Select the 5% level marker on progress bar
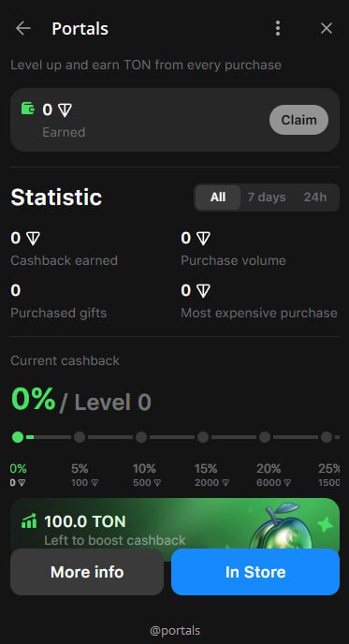349x644 pixels. 80,437
